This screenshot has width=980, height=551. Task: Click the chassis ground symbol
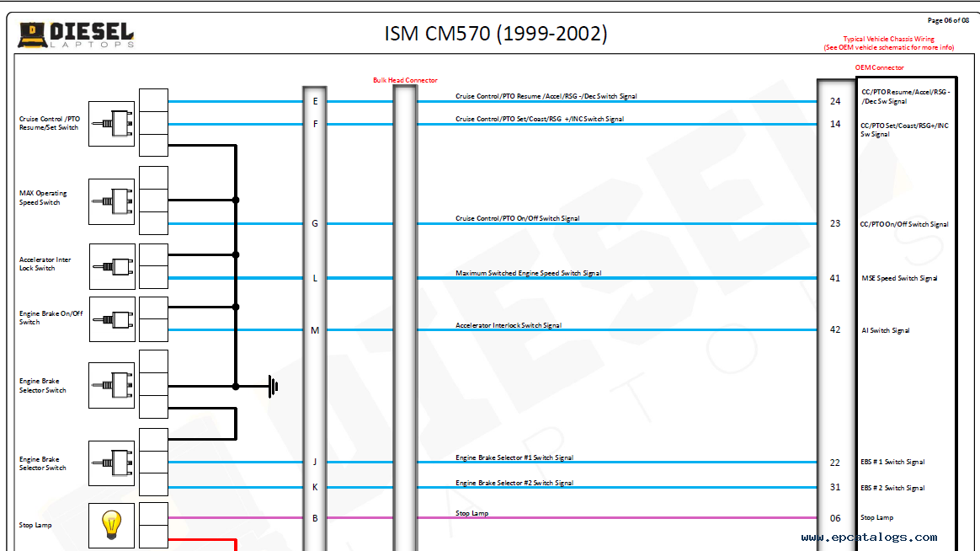click(273, 387)
